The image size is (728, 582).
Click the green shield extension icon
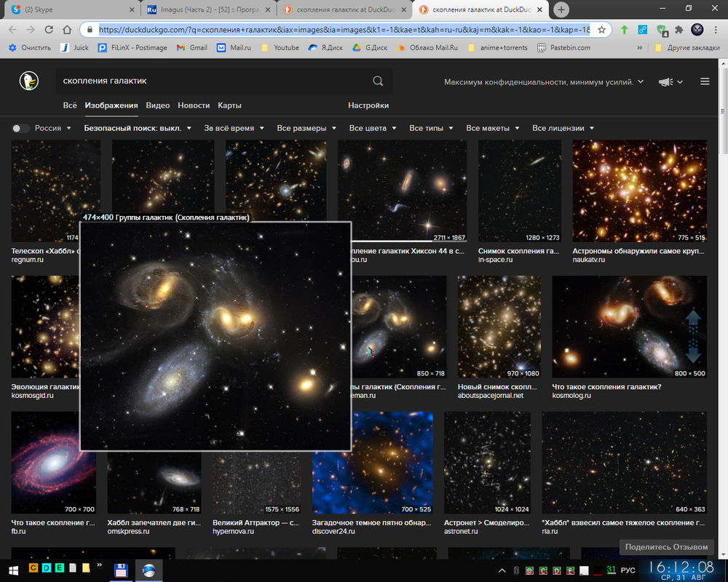coord(662,31)
